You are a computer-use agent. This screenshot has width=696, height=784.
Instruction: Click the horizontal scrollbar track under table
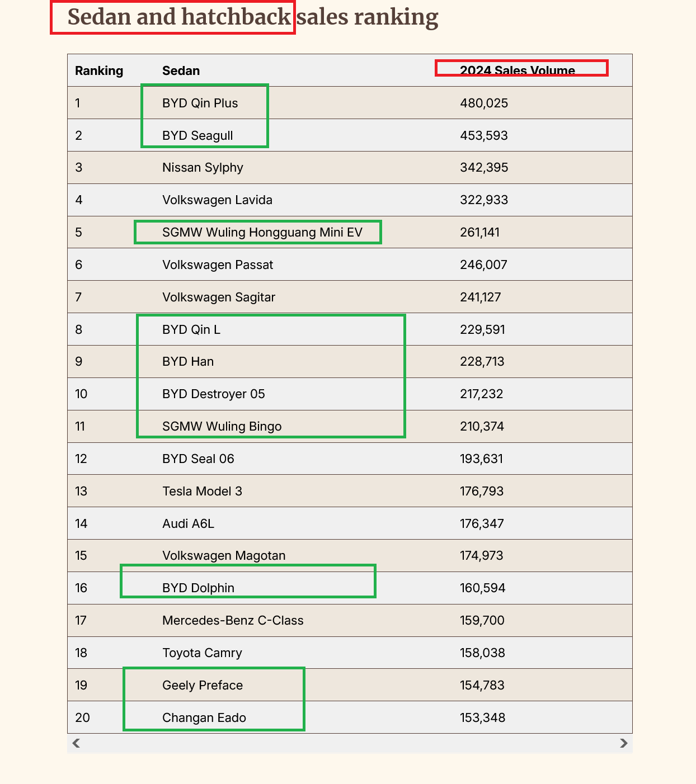[350, 743]
